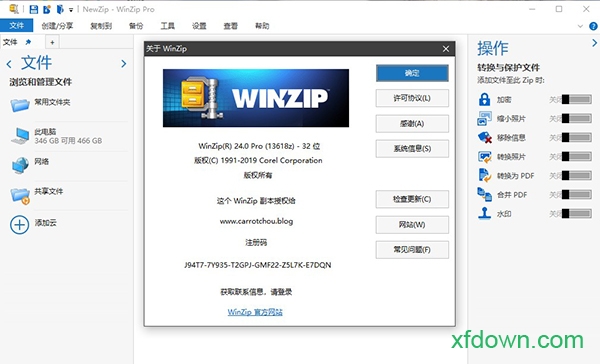Click the 缩小照片 icon
Screen dimensions: 600x364
click(x=484, y=119)
